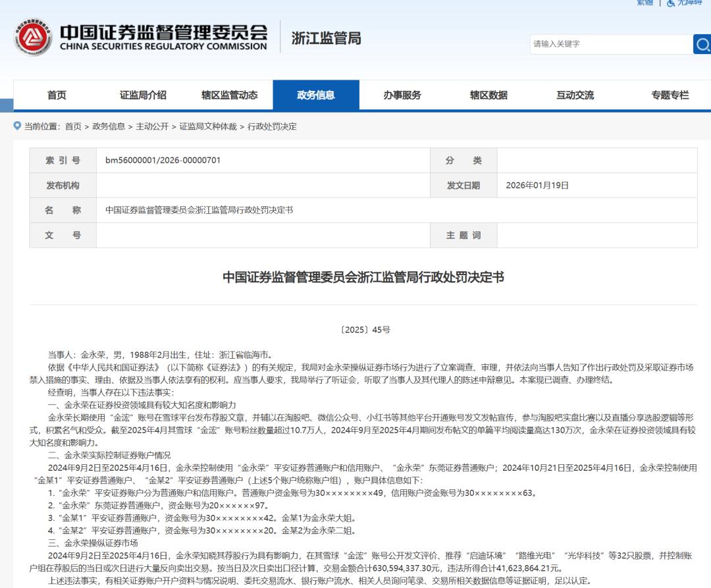Image resolution: width=711 pixels, height=588 pixels.
Task: Click 主动公开 in the breadcrumb
Action: point(152,126)
